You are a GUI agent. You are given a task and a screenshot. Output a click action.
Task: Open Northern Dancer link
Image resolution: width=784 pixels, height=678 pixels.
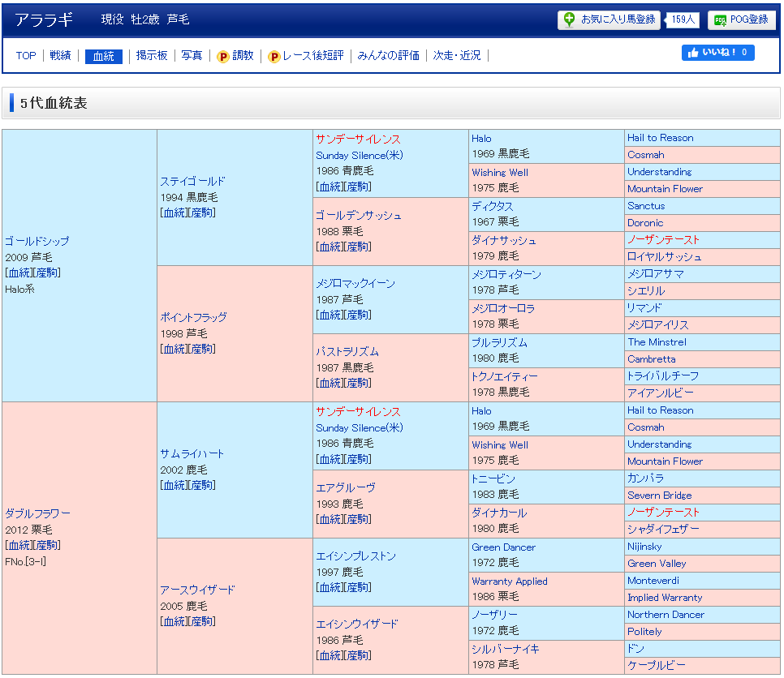pos(666,615)
